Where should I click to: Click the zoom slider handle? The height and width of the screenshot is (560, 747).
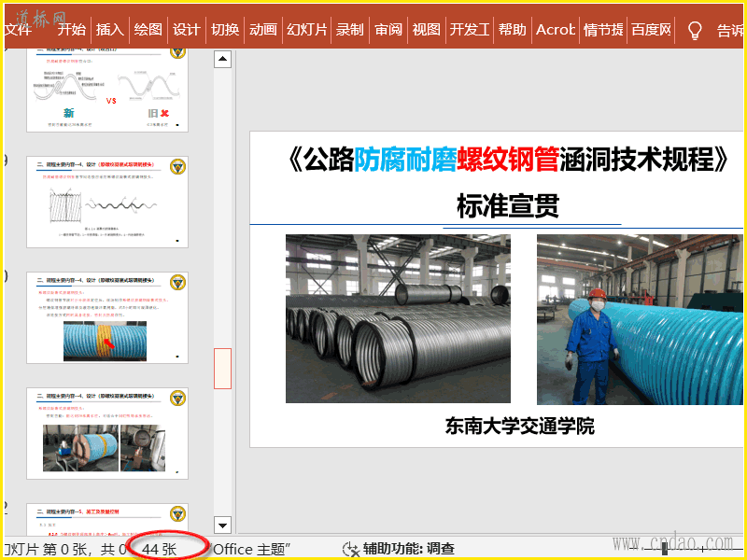pos(665,549)
